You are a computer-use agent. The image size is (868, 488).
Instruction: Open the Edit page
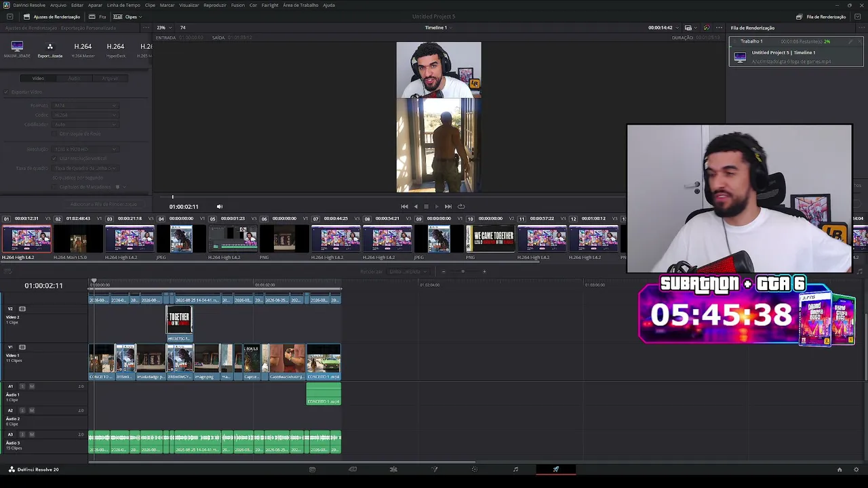tap(393, 469)
